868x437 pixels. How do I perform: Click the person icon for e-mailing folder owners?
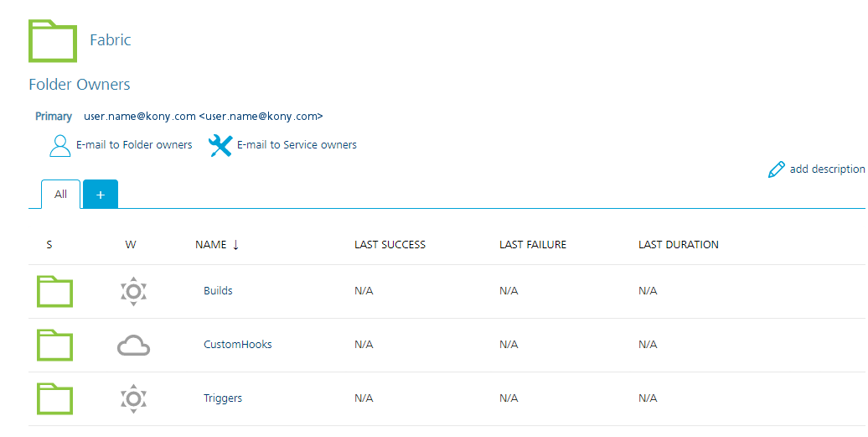click(x=60, y=145)
